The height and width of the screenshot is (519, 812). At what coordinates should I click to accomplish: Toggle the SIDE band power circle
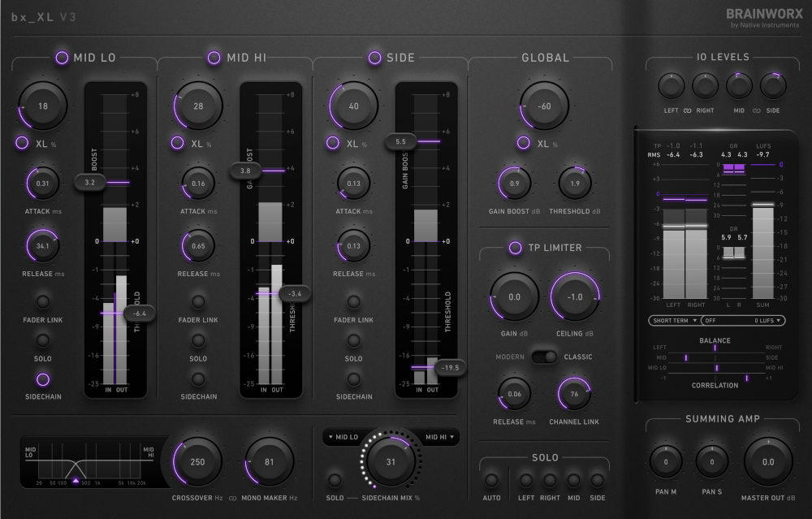point(374,57)
